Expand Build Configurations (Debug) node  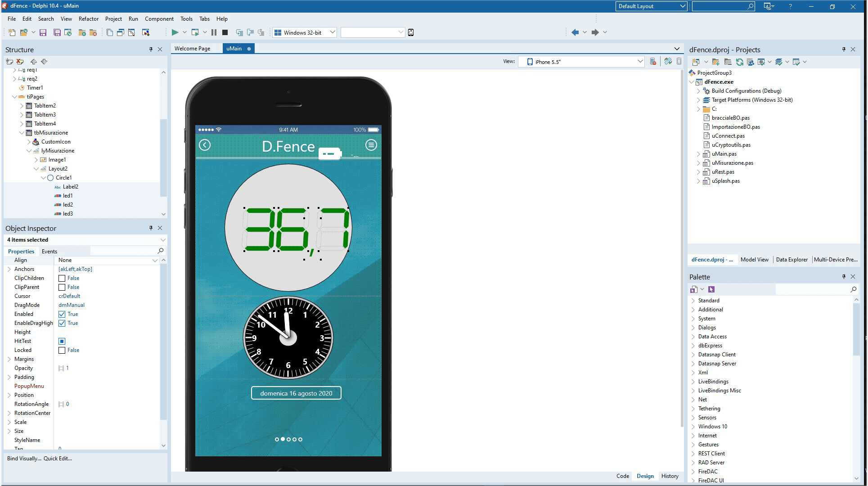(x=699, y=91)
